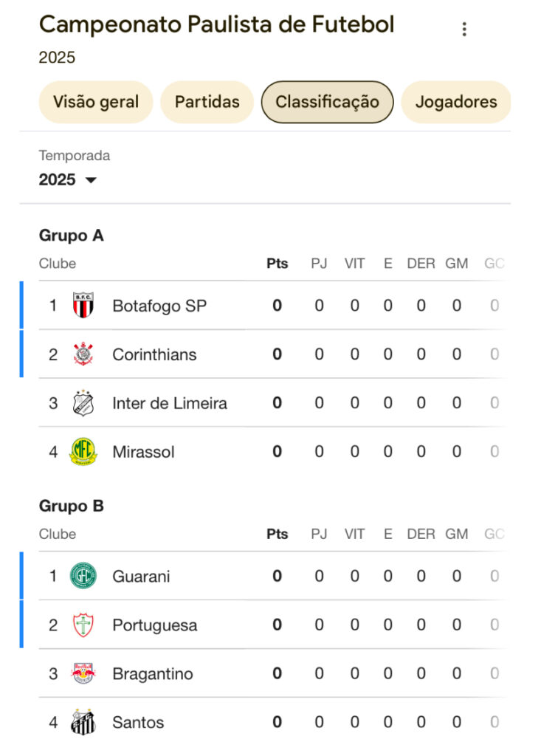Select the Classificação tab

click(327, 102)
